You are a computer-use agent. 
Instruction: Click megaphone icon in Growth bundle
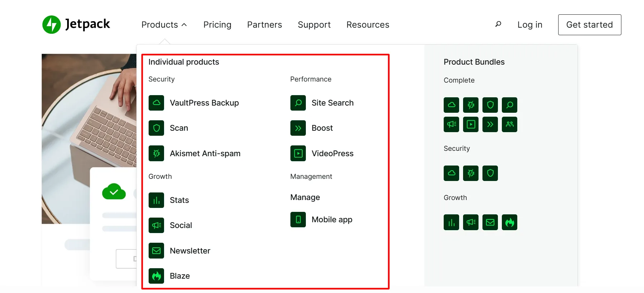click(x=471, y=222)
